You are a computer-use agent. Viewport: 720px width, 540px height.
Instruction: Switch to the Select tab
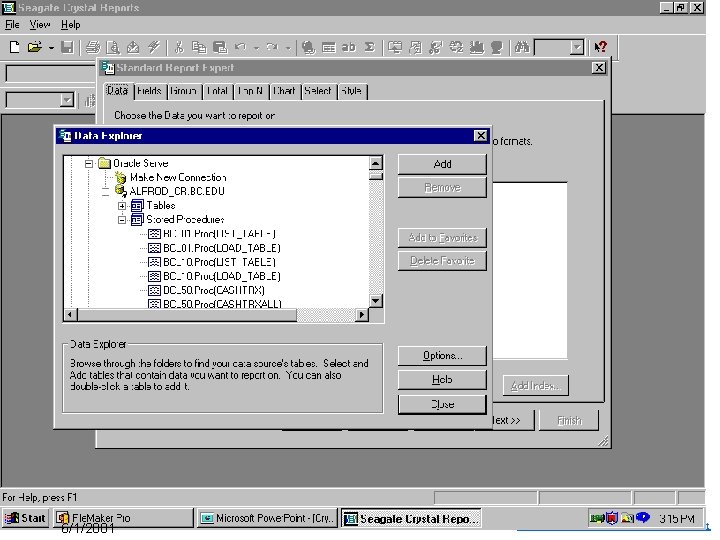tap(318, 91)
